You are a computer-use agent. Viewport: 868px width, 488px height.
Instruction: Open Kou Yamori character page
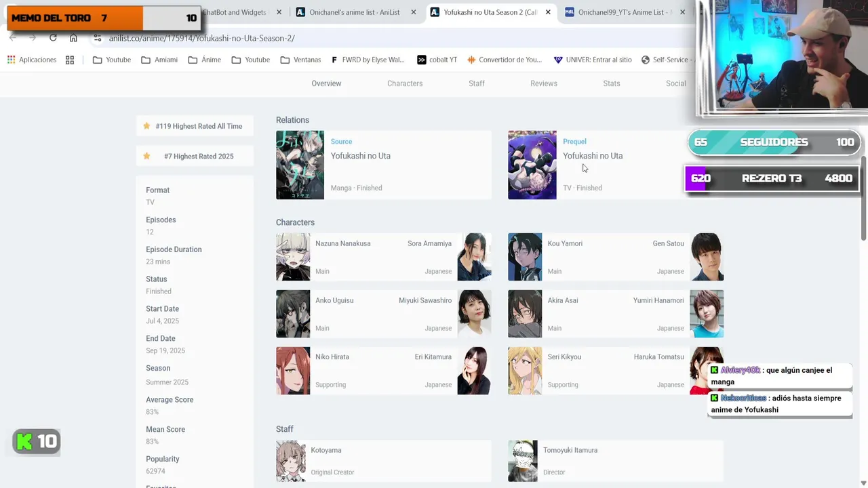(565, 243)
